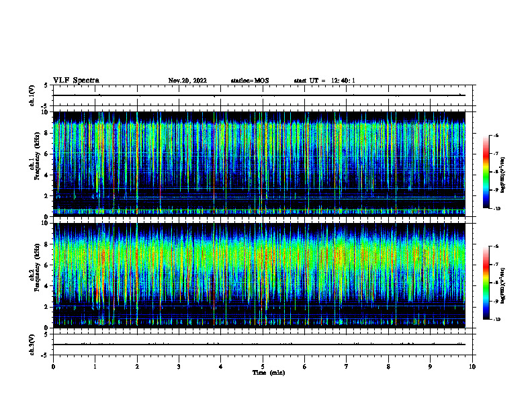Click "-10" on the ch.2 color bar
Image resolution: width=532 pixels, height=411 pixels.
[496, 320]
